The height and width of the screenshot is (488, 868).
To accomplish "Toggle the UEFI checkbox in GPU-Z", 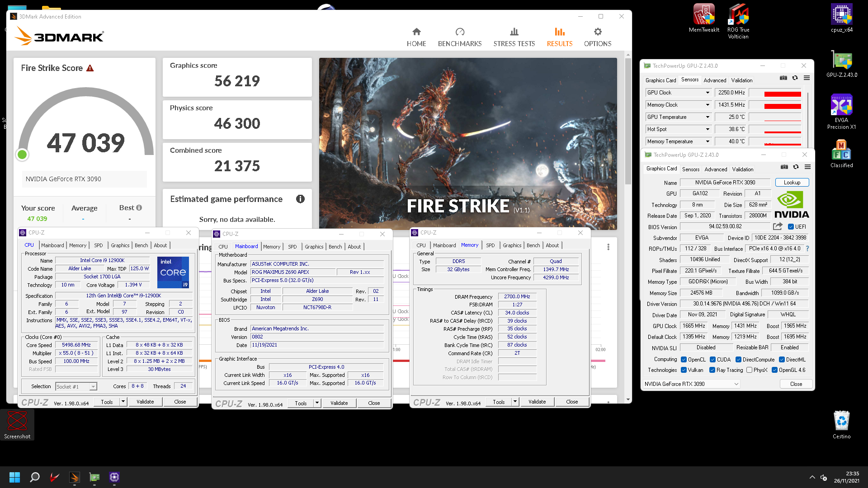I will coord(791,227).
